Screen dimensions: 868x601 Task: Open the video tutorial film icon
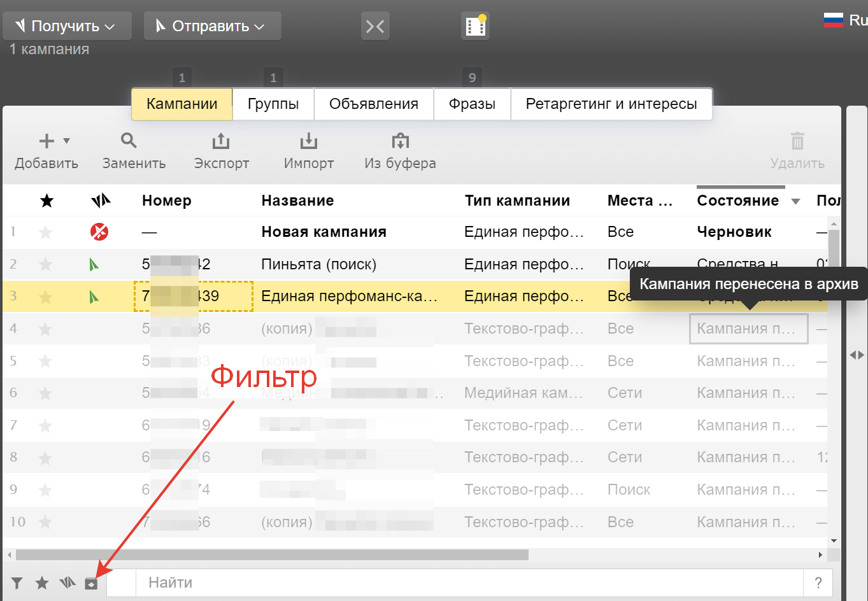point(475,26)
